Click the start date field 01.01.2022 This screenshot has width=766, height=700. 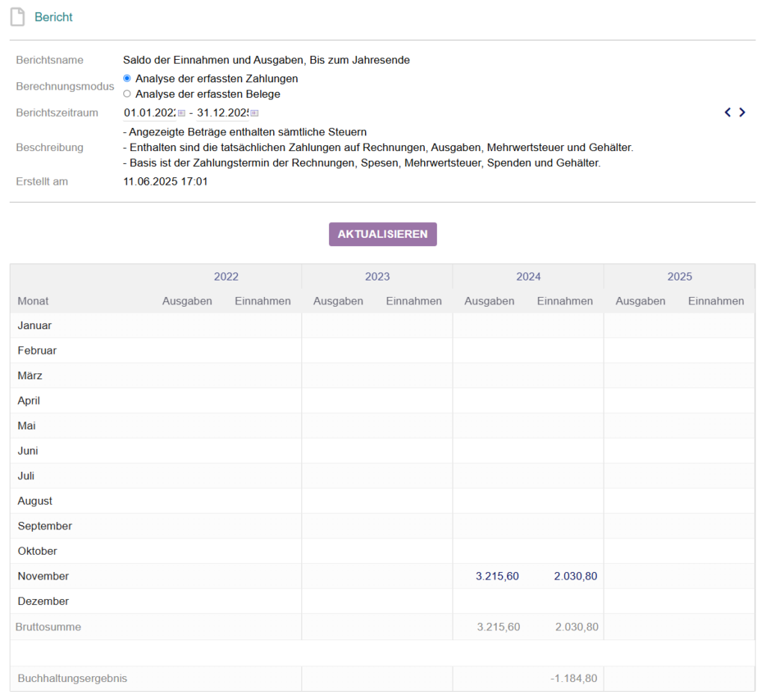coord(150,113)
